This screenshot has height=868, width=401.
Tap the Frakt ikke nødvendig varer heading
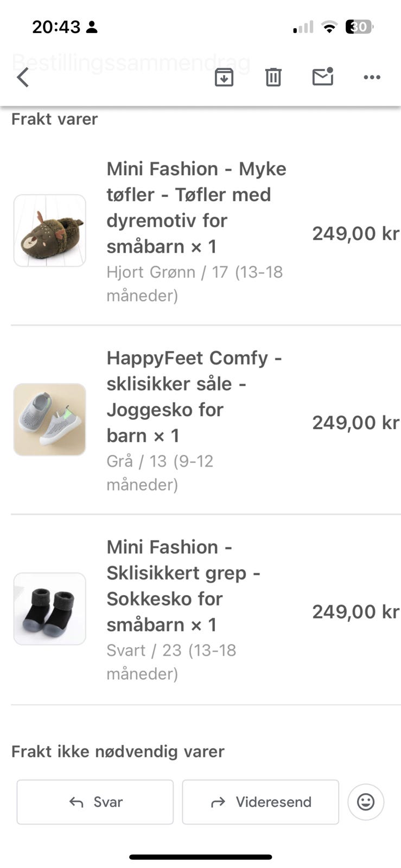(x=118, y=751)
